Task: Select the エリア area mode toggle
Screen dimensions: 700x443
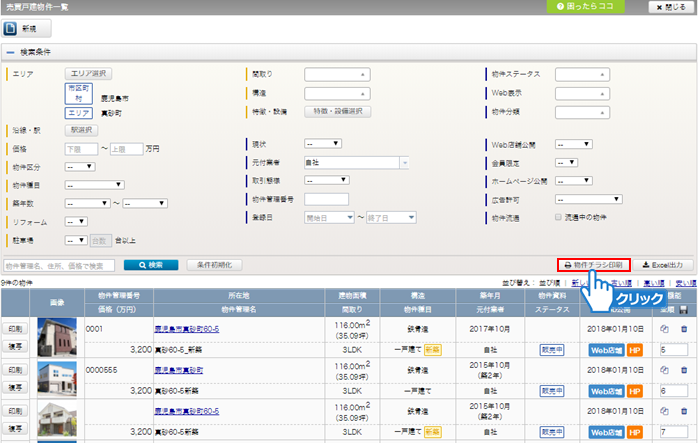Action: (79, 114)
